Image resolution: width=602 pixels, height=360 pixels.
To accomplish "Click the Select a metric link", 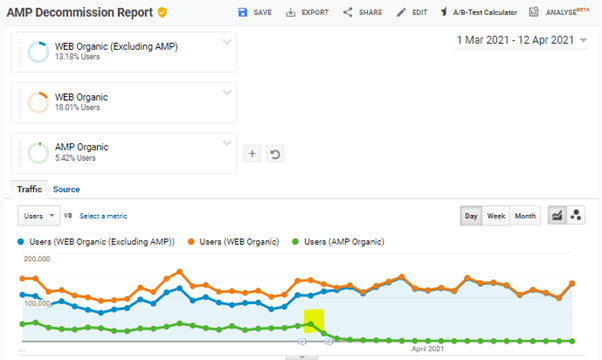I will 103,216.
